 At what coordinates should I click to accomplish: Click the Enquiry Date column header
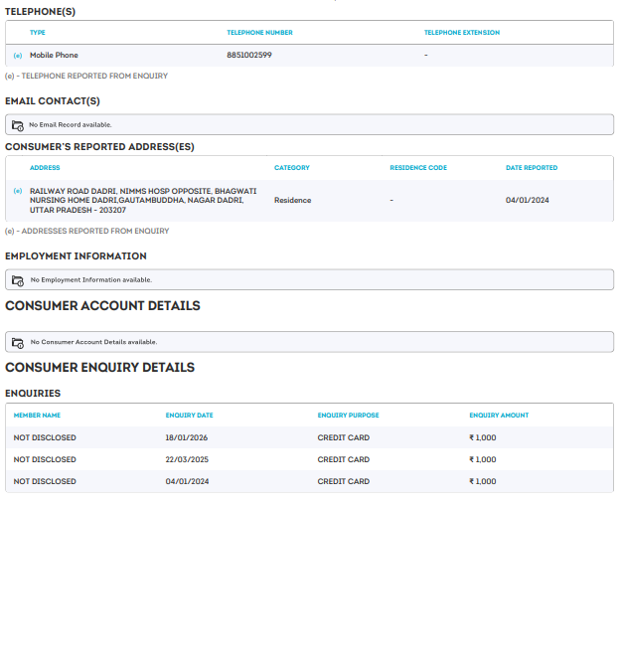coord(189,416)
